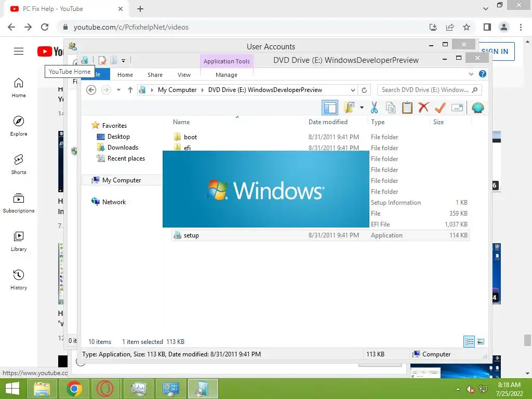Click the Up one level arrow
Viewport: 532px width, 399px height.
[x=130, y=90]
